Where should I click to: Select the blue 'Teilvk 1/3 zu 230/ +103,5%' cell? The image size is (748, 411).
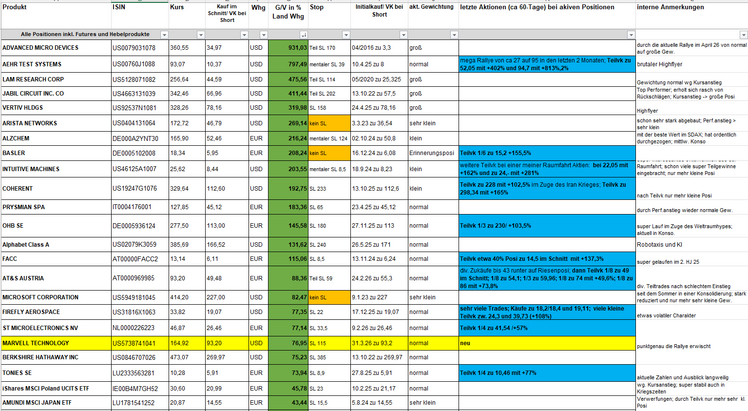(x=547, y=226)
